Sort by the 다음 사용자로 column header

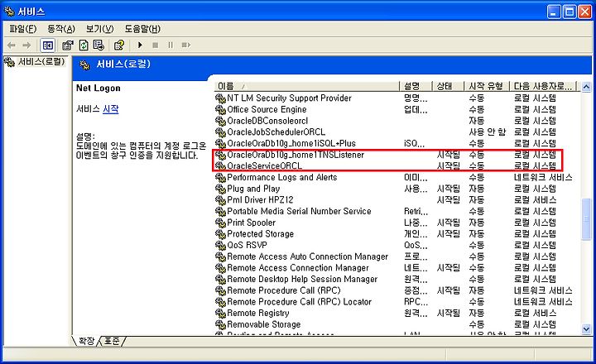coord(543,86)
